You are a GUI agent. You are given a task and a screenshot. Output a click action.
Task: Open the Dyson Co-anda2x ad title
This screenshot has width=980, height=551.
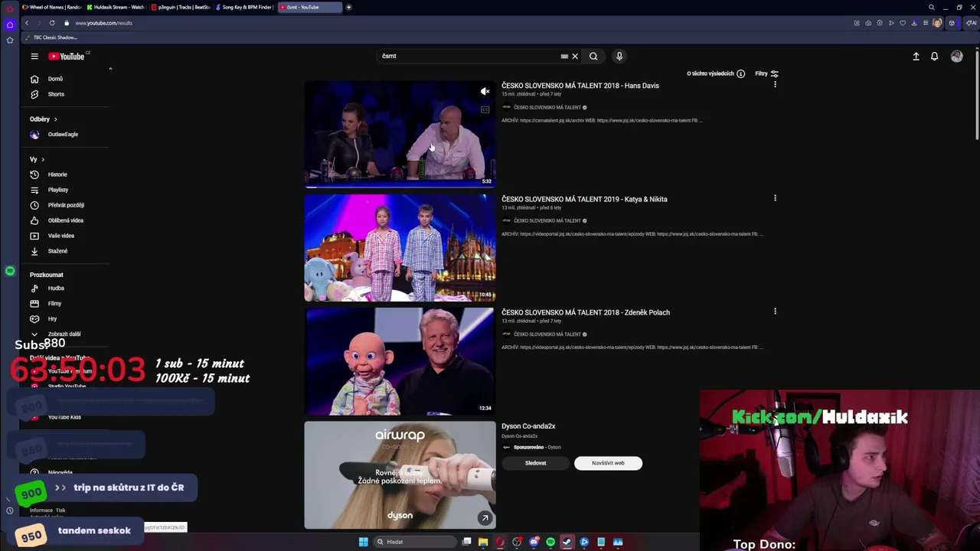[x=528, y=426]
